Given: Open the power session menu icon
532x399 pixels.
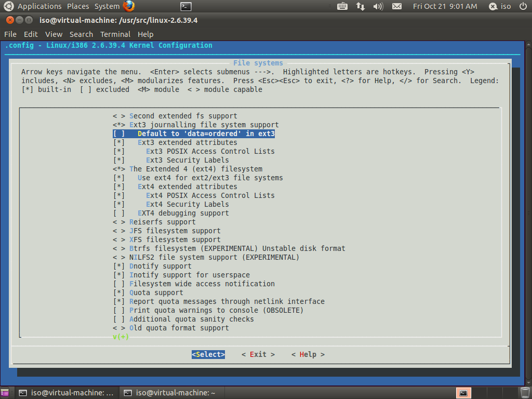Looking at the screenshot, I should point(523,6).
